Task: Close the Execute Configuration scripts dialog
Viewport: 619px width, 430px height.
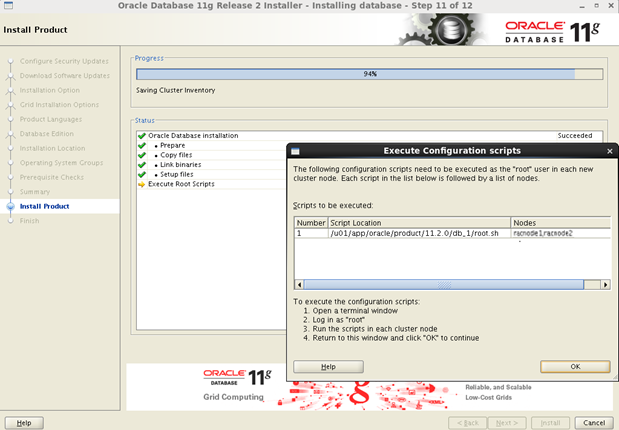Action: [610, 151]
